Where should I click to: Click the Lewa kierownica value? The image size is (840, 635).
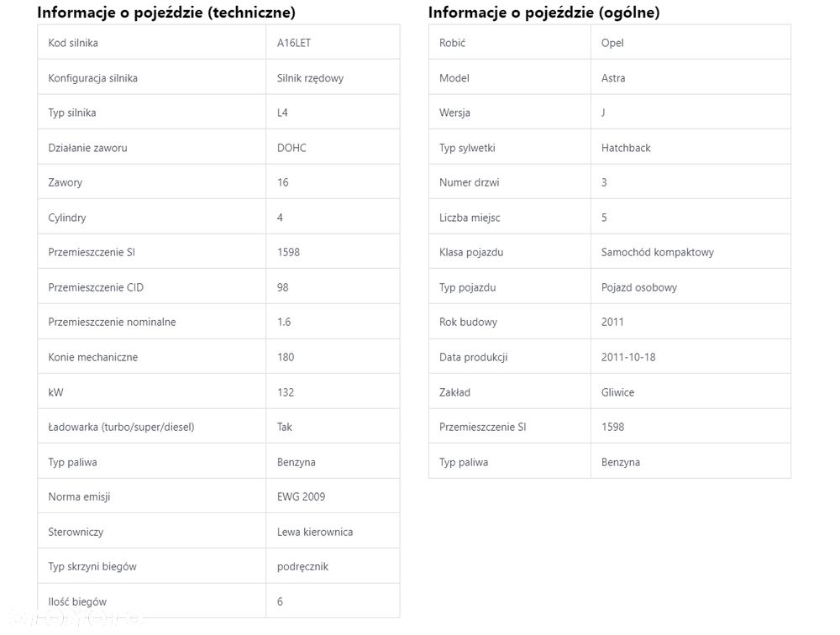click(x=315, y=532)
